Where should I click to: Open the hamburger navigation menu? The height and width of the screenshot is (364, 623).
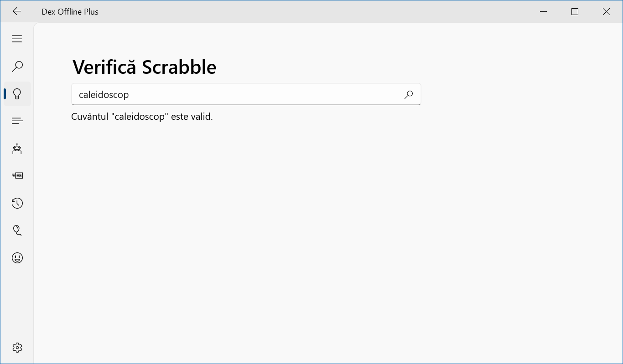pos(17,39)
